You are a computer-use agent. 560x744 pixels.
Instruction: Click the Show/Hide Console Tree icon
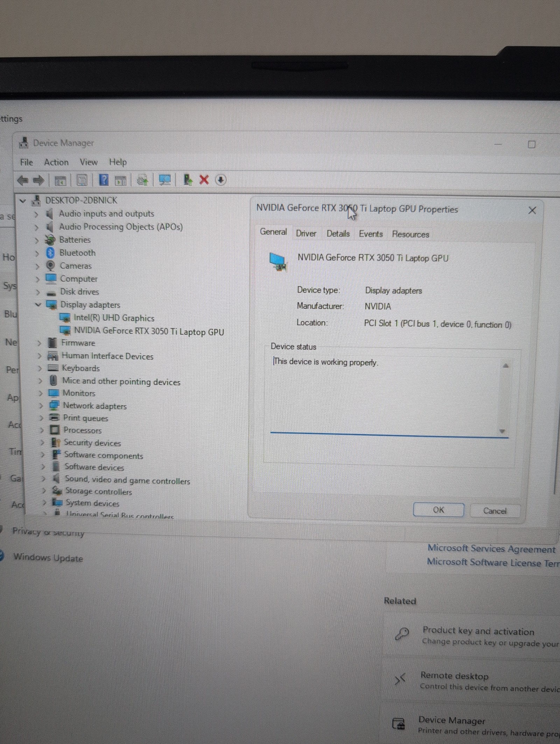[x=60, y=181]
